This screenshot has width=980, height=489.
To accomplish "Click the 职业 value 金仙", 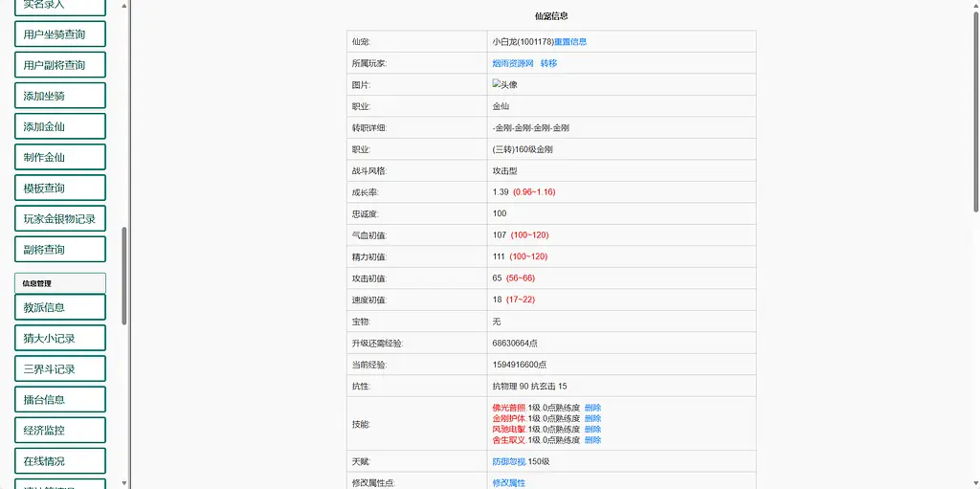I will point(501,106).
